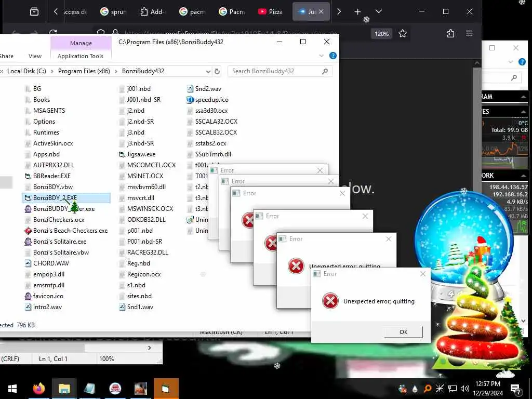Open the Explorer Help question mark icon
This screenshot has height=399, width=532.
pyautogui.click(x=333, y=56)
